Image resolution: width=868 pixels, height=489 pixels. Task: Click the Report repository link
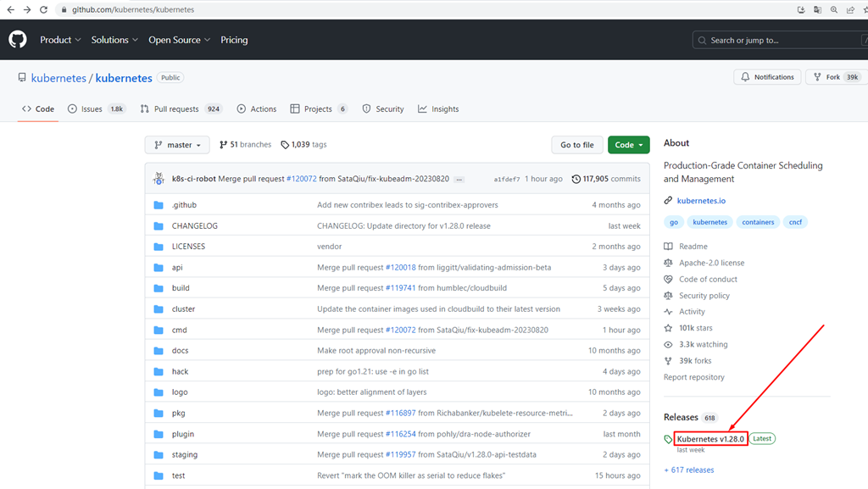coord(693,376)
